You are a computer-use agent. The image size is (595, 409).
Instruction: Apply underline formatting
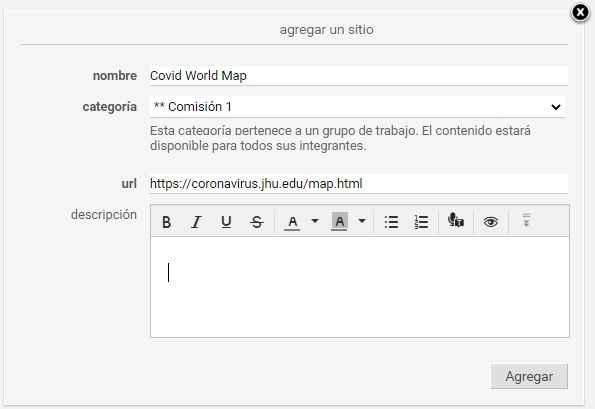(226, 222)
